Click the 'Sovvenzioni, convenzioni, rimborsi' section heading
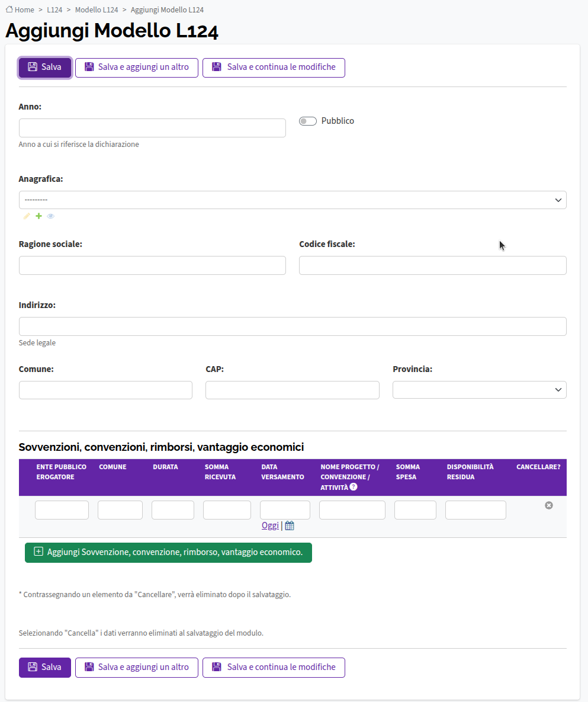The width and height of the screenshot is (588, 702). pyautogui.click(x=161, y=447)
